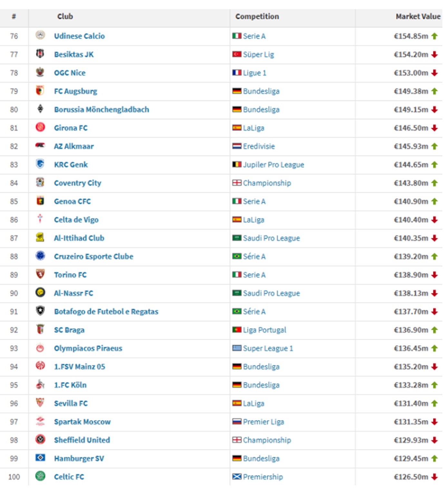Viewport: 448px width, 491px height.
Task: Click the FC Augsburg club crest
Action: point(40,91)
